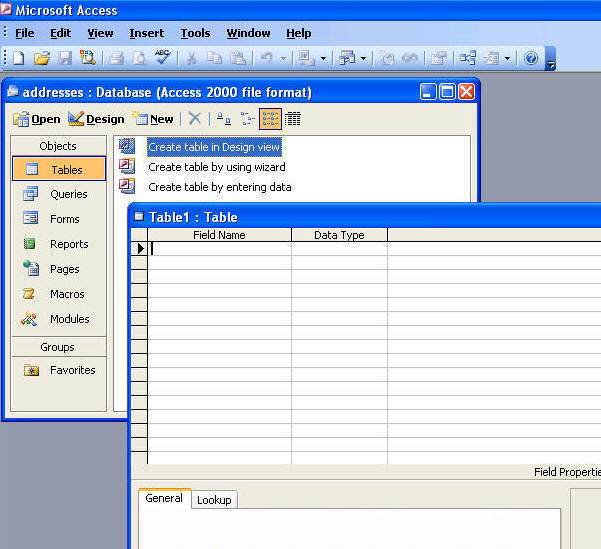
Task: Open the New Object dropdown arrow
Action: [507, 59]
